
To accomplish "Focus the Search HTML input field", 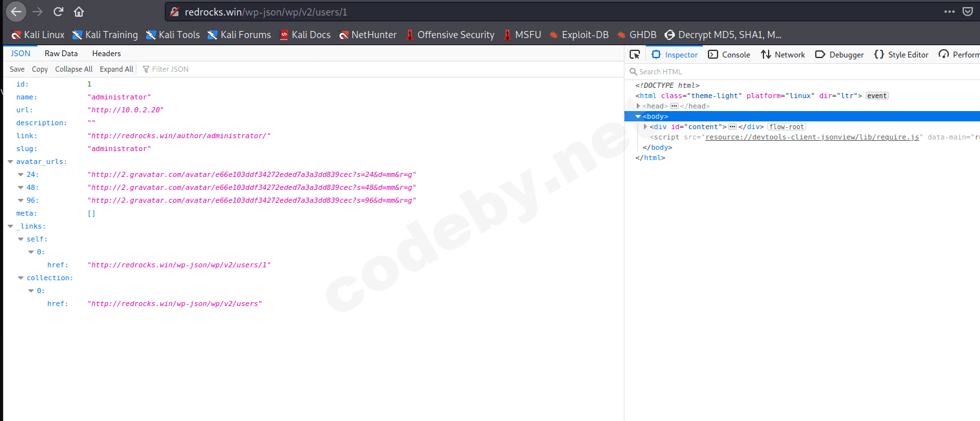I will 805,72.
